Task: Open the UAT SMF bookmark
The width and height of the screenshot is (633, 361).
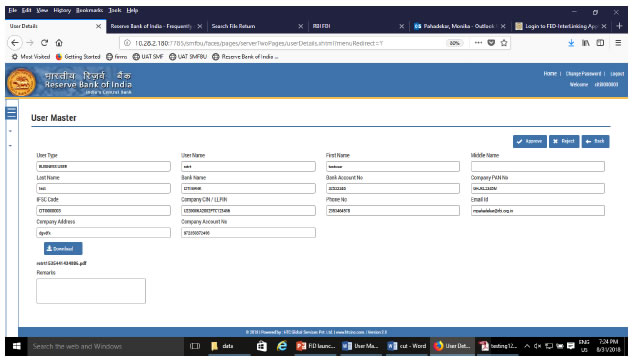Action: (148, 57)
